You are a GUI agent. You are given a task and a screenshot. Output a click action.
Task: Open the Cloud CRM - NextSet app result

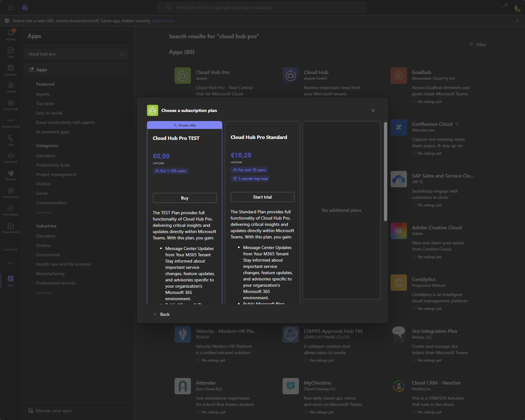click(436, 383)
